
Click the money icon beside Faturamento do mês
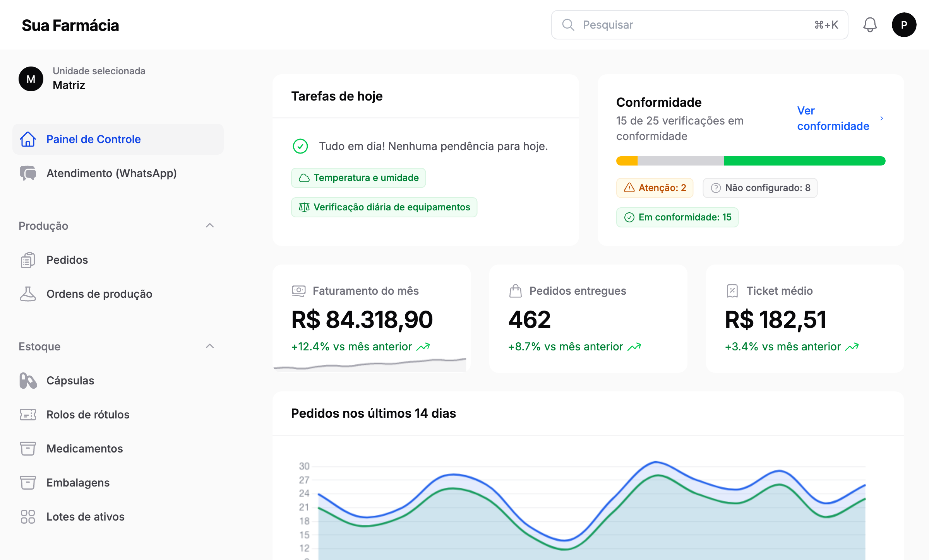coord(299,291)
